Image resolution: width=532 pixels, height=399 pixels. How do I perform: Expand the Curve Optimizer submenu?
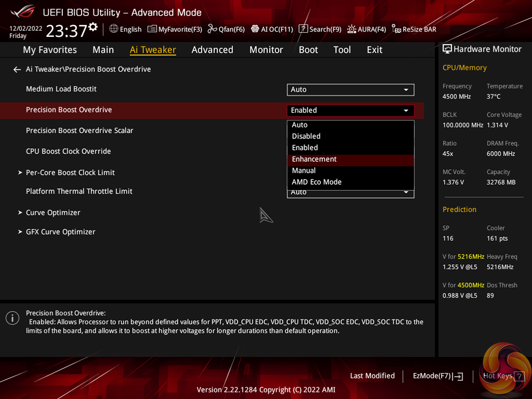53,212
